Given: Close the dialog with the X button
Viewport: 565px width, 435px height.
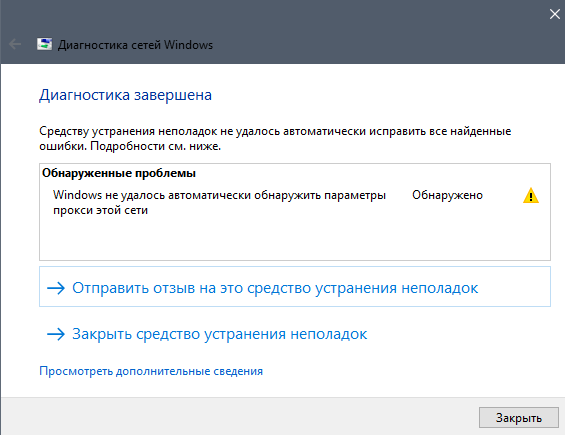Looking at the screenshot, I should coord(555,14).
